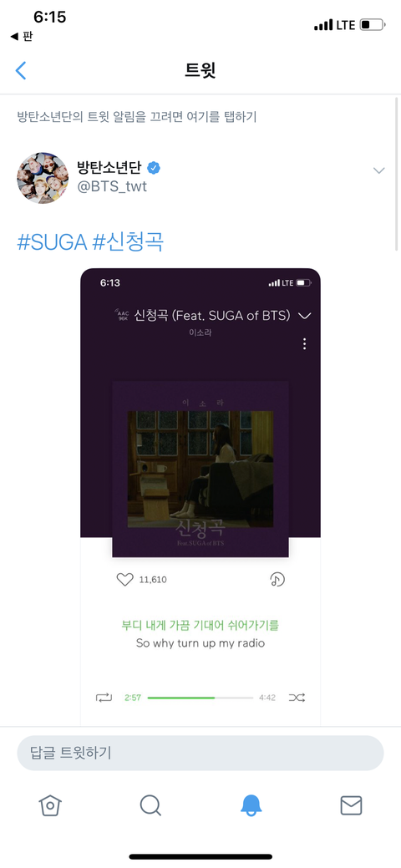Tap the heart like icon beside 11,610
This screenshot has height=868, width=401.
125,580
